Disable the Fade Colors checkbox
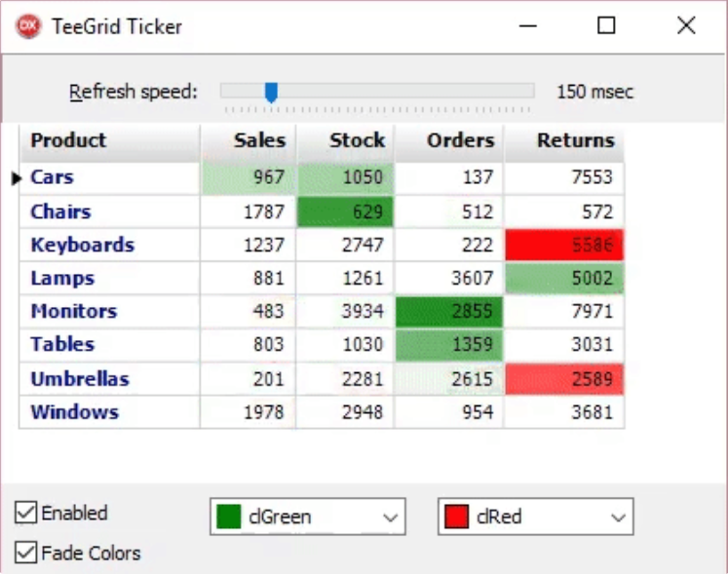This screenshot has width=728, height=574. point(26,554)
